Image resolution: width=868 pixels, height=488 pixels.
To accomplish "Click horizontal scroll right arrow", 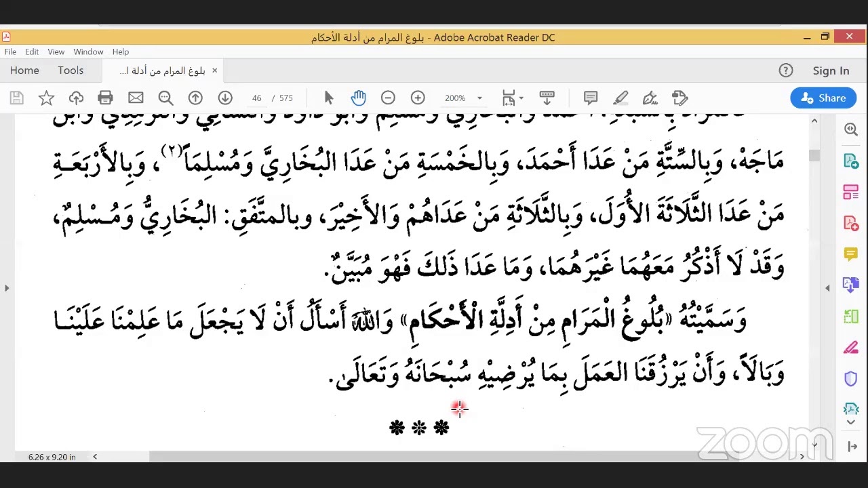I will click(x=802, y=457).
